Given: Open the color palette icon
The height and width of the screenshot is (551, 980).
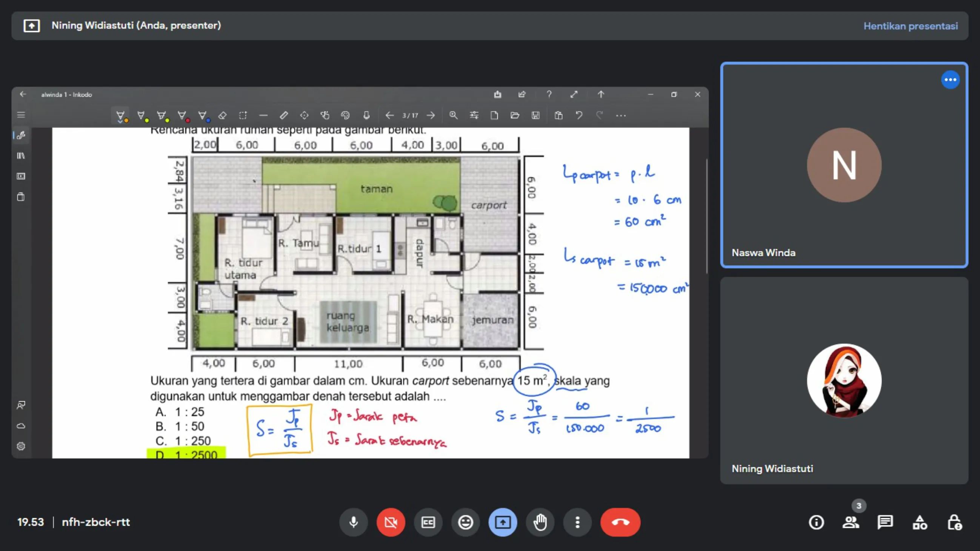Looking at the screenshot, I should [345, 115].
